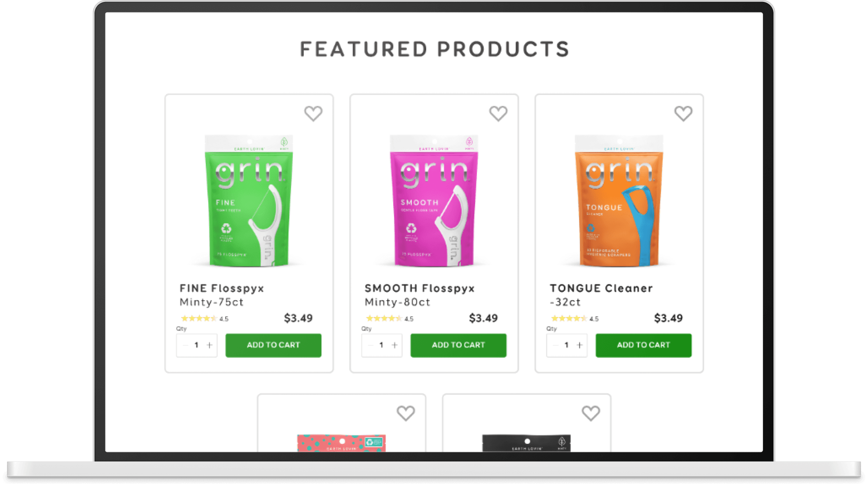Add SMOOTH Flosspyx to cart
The width and height of the screenshot is (868, 485).
(x=458, y=345)
